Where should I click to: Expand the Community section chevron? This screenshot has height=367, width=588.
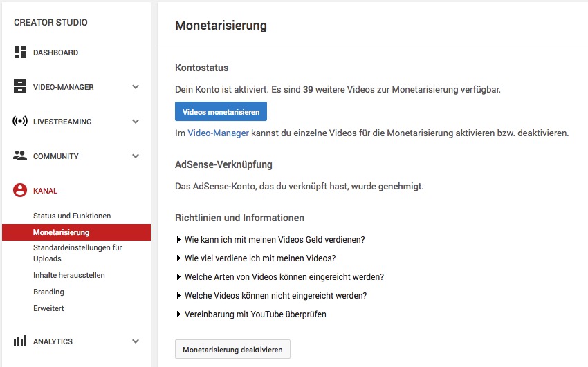(x=136, y=156)
